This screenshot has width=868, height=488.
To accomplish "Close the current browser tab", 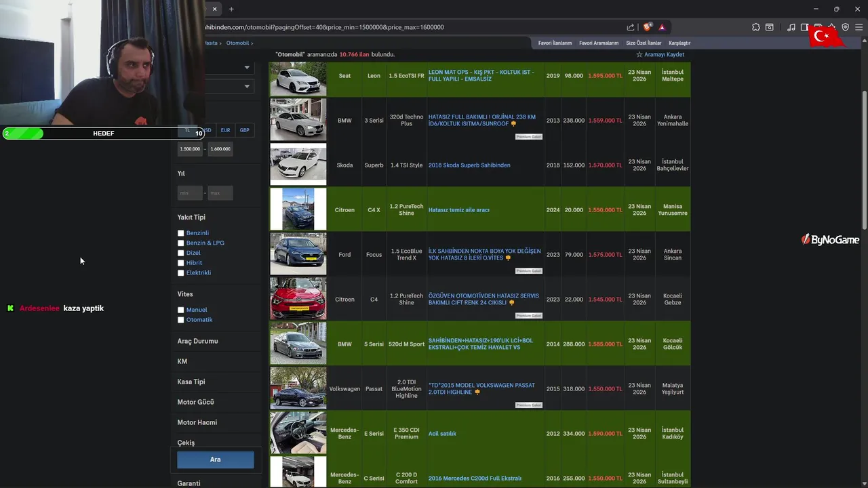I will (x=214, y=9).
